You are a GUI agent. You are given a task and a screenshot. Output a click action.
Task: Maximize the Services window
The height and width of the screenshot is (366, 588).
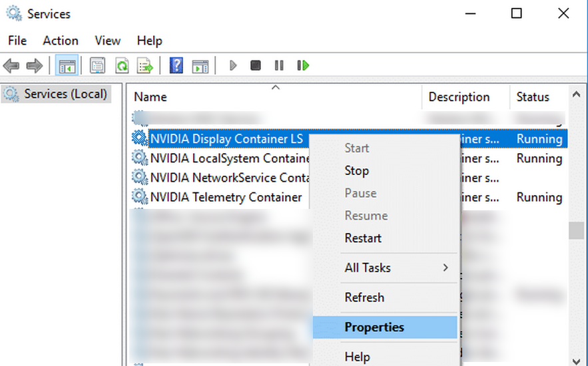[x=516, y=14]
